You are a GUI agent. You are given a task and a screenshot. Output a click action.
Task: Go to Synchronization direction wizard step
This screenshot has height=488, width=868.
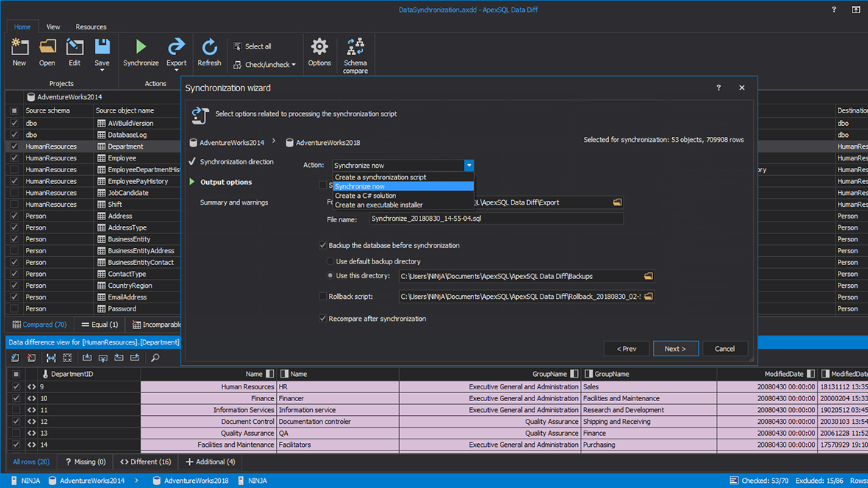pyautogui.click(x=236, y=162)
